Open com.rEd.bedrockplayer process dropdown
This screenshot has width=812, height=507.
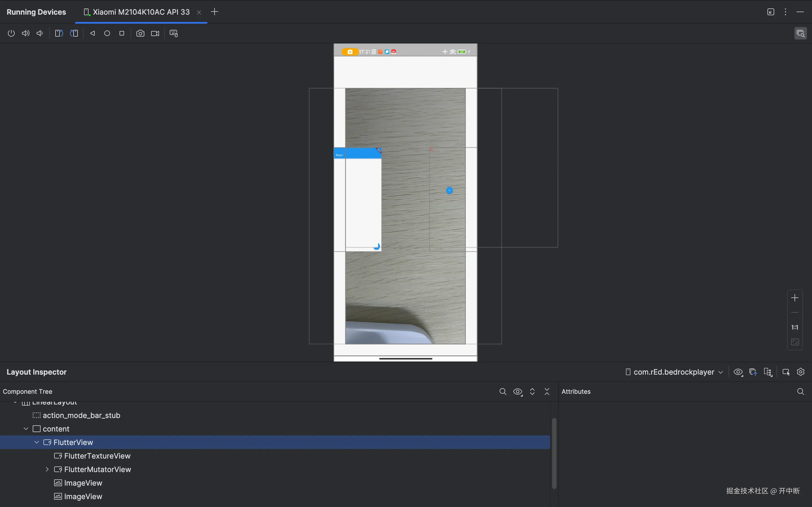pyautogui.click(x=674, y=372)
